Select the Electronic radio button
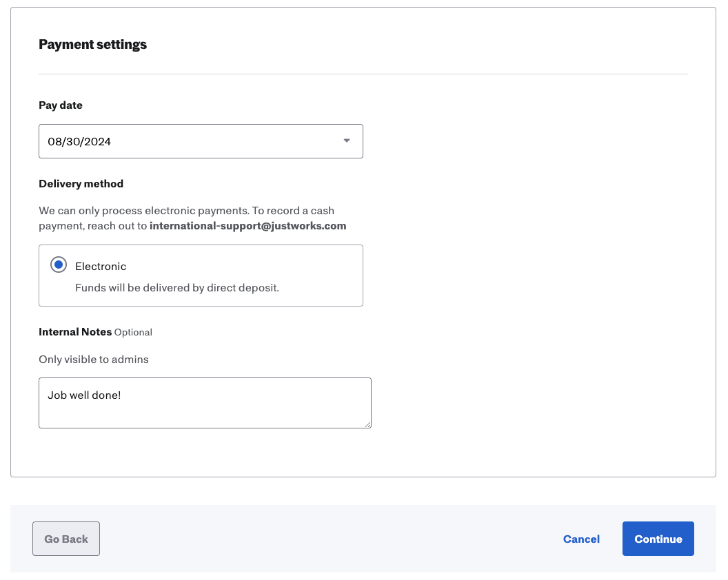The width and height of the screenshot is (728, 580). click(59, 265)
